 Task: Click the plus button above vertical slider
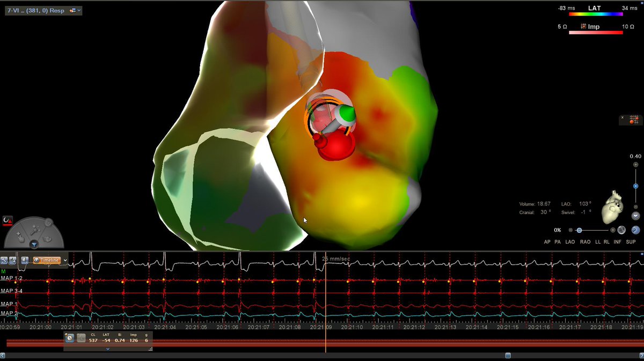point(635,166)
